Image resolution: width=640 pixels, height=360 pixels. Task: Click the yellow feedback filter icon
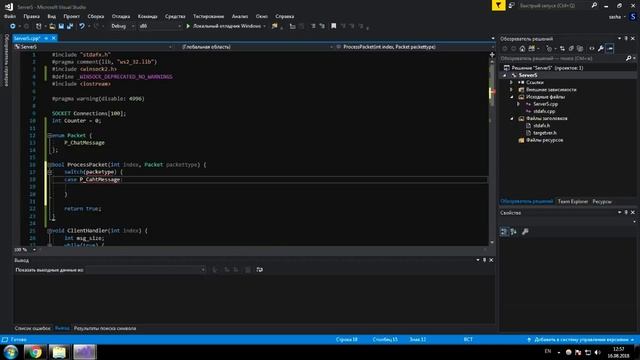coord(498,5)
